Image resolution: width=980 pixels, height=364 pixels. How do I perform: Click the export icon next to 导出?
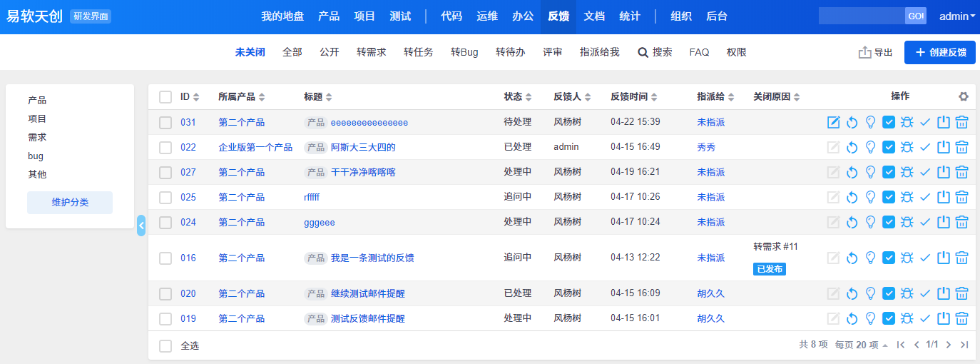[864, 52]
